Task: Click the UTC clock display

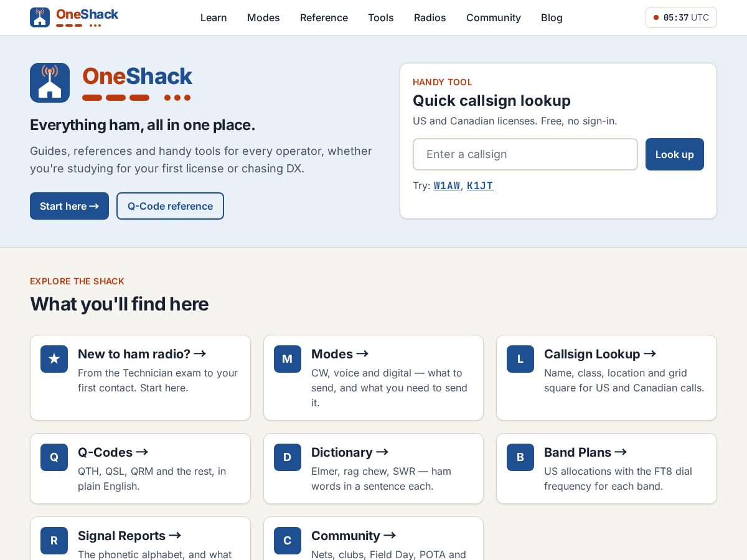Action: point(681,17)
